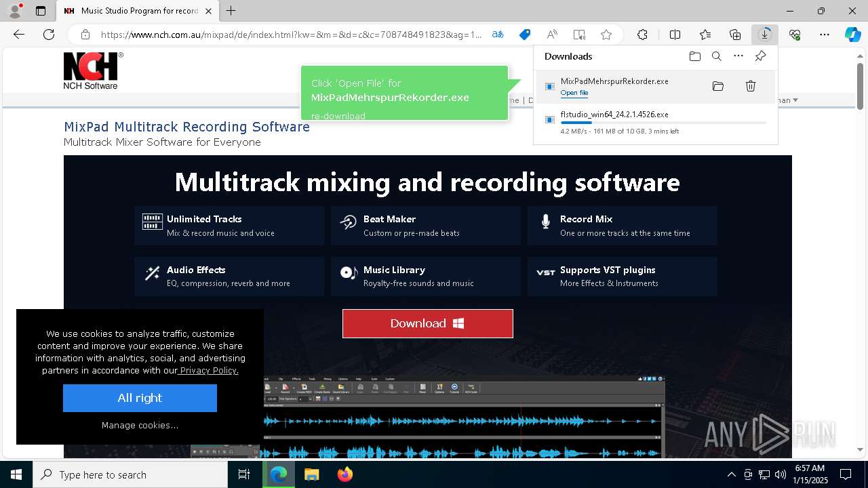The width and height of the screenshot is (868, 488).
Task: Open browser extensions icon
Action: click(x=642, y=35)
